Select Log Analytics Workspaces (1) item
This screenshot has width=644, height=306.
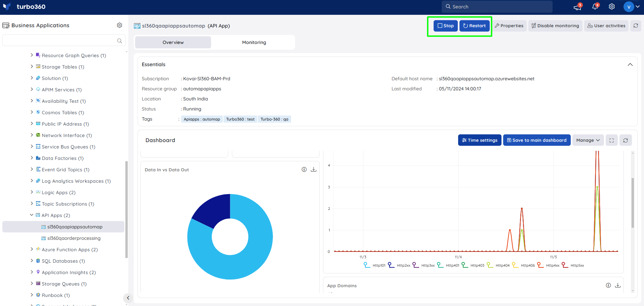76,181
